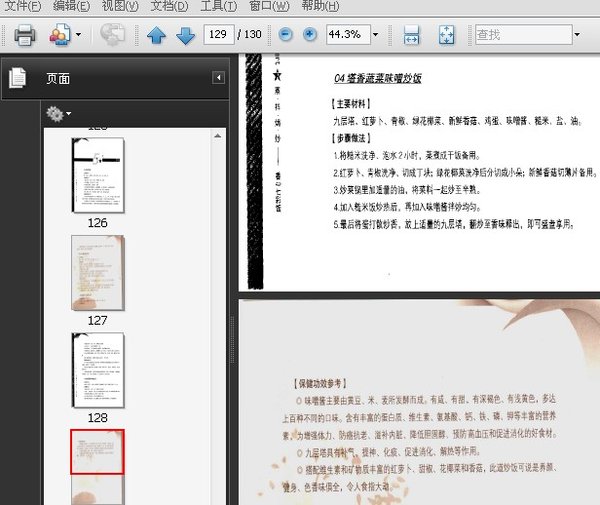Click the 页面 panel title text

[x=58, y=78]
